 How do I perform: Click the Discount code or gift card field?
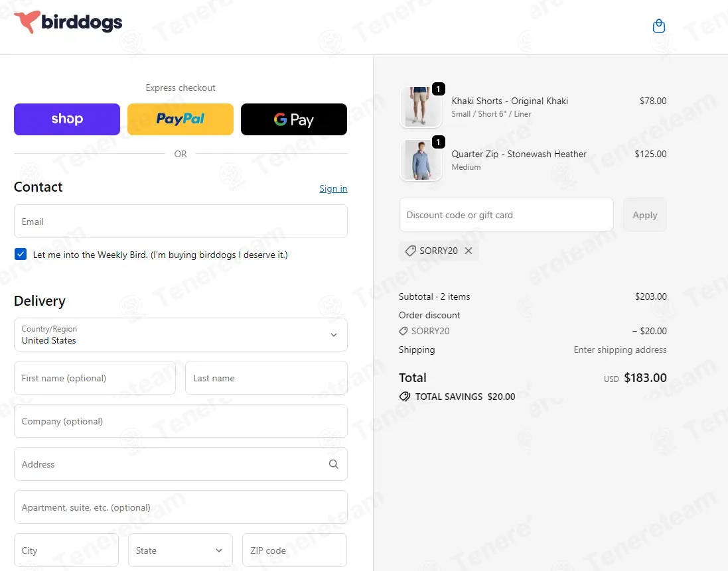click(x=506, y=215)
